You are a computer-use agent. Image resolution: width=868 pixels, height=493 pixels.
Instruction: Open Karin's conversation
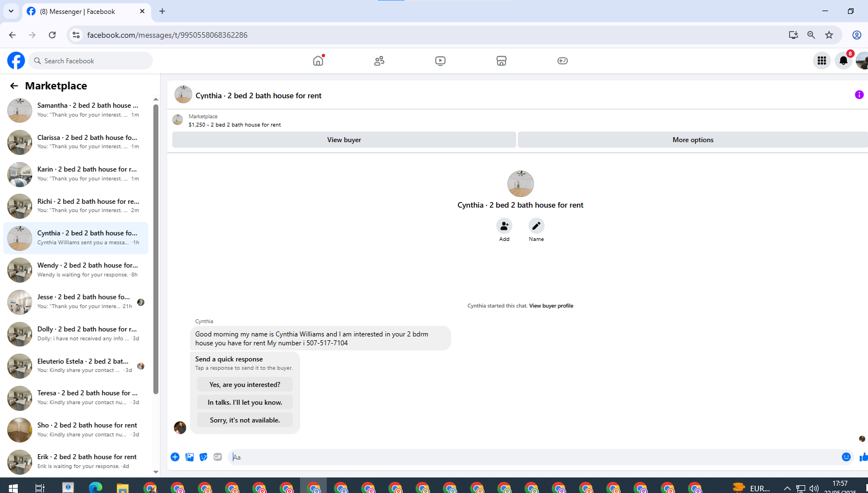76,174
